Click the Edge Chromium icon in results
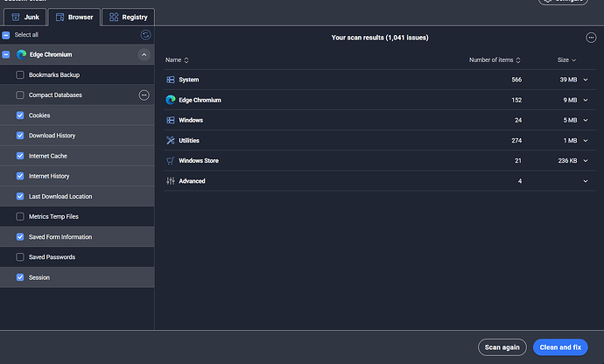604x364 pixels. point(171,100)
